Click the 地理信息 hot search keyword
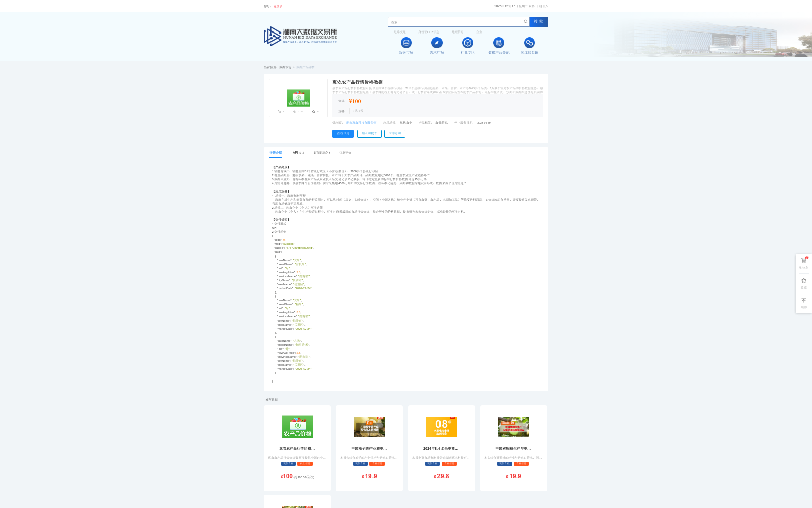This screenshot has width=812, height=508. tap(458, 32)
